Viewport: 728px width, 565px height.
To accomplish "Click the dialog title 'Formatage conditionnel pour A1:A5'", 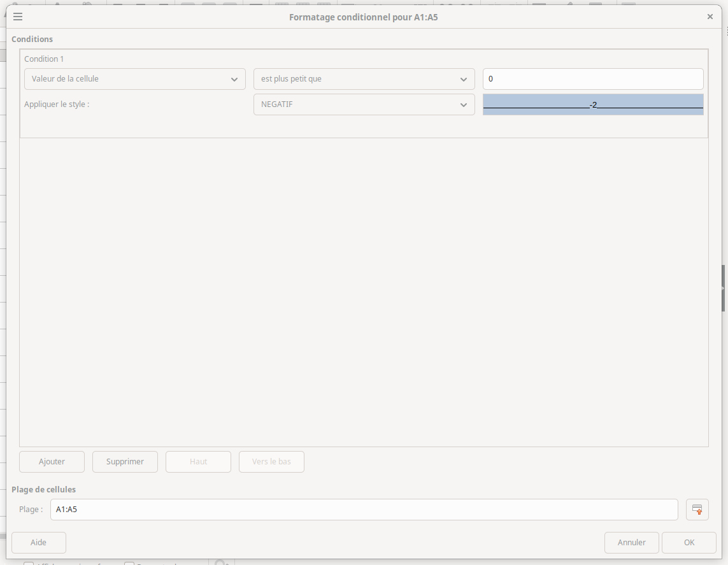I will click(x=363, y=17).
